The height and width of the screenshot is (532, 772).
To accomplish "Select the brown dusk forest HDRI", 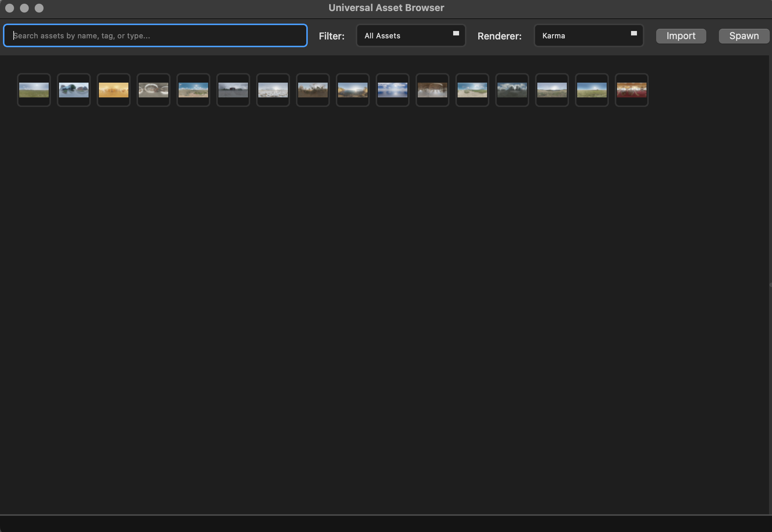I will click(x=313, y=90).
